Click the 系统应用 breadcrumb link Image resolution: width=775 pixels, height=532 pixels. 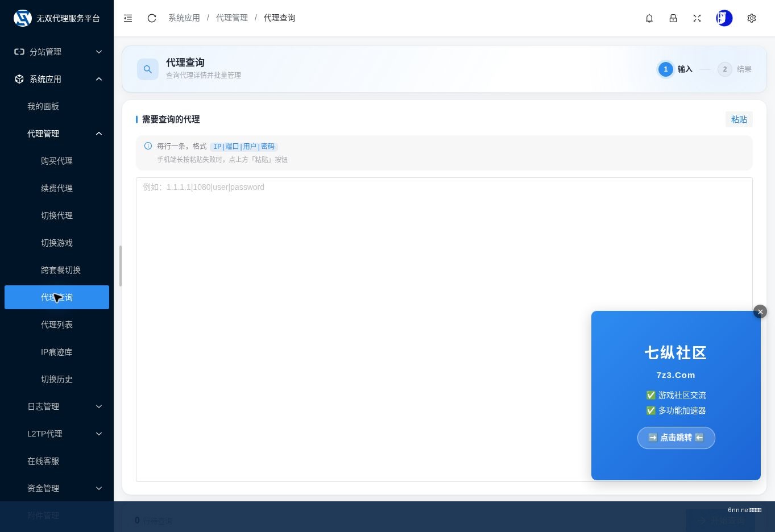tap(184, 18)
